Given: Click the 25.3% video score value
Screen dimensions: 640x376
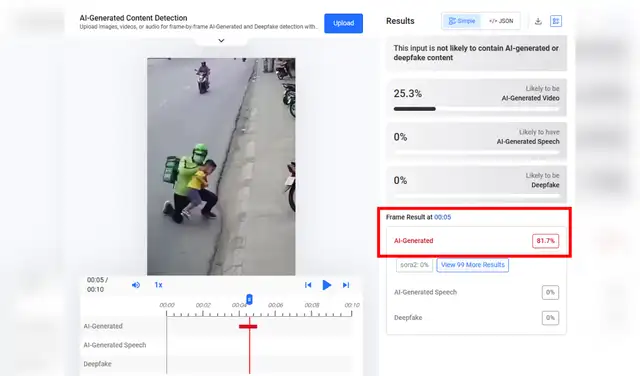Looking at the screenshot, I should [x=407, y=93].
